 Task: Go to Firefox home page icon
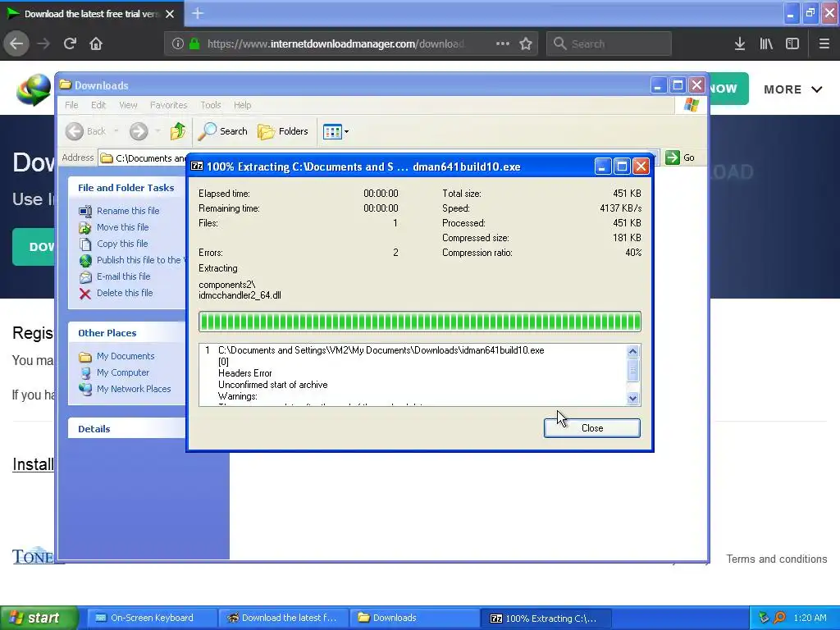click(96, 43)
